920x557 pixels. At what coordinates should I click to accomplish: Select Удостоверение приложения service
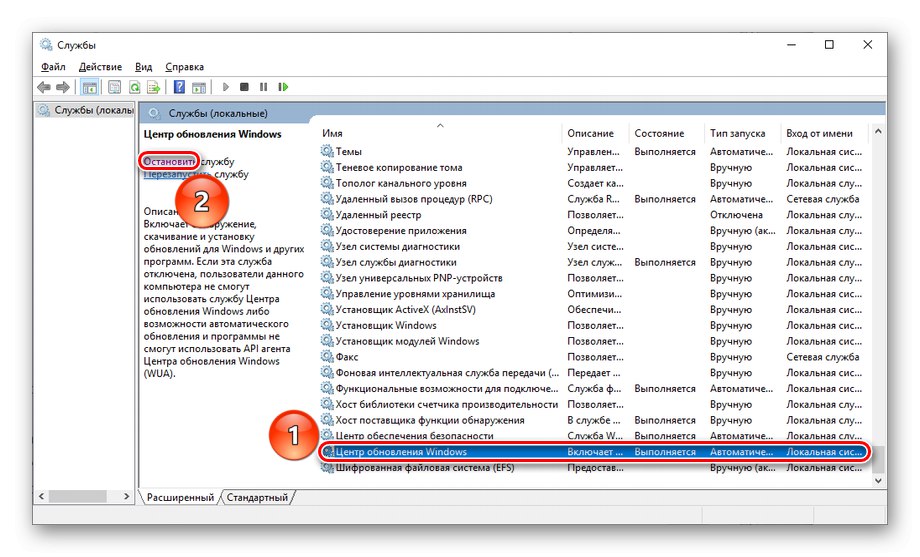click(x=594, y=231)
